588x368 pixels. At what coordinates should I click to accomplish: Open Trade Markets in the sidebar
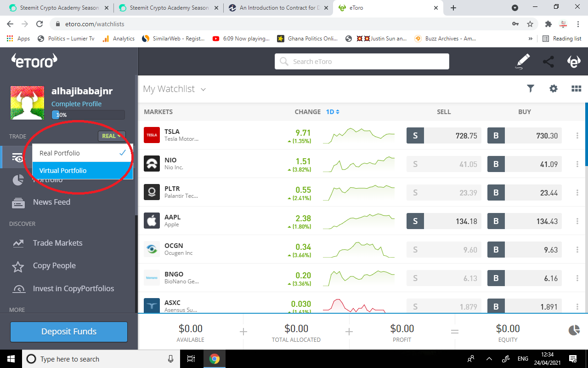pyautogui.click(x=58, y=243)
